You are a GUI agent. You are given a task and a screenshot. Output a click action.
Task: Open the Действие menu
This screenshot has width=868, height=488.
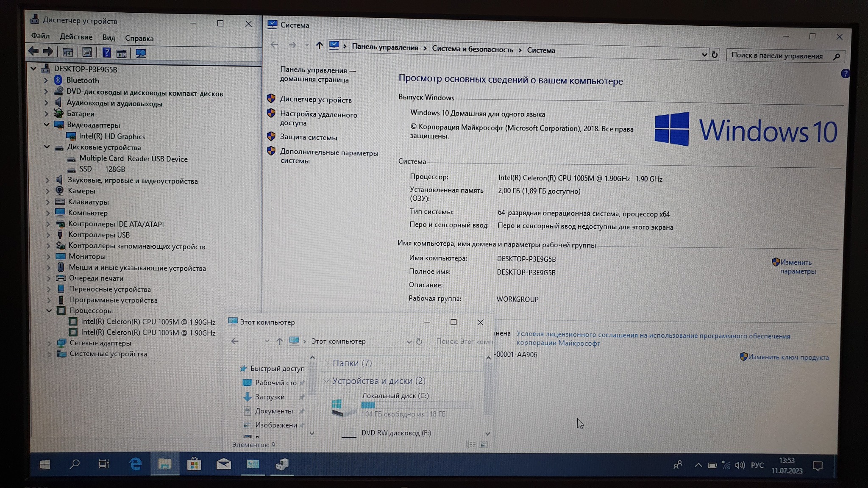click(x=76, y=37)
